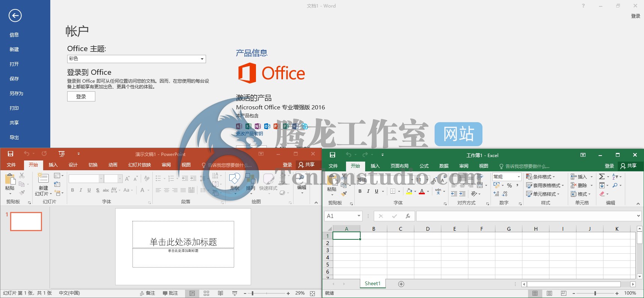Toggle Comments pane in PowerPoint status bar

(170, 293)
